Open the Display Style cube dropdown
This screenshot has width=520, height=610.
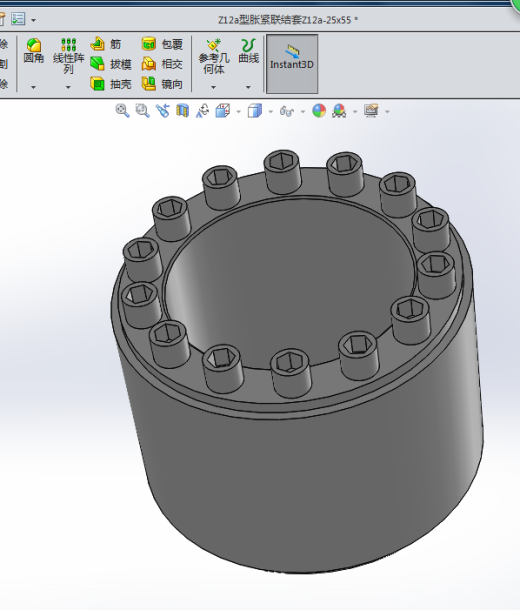(x=271, y=112)
